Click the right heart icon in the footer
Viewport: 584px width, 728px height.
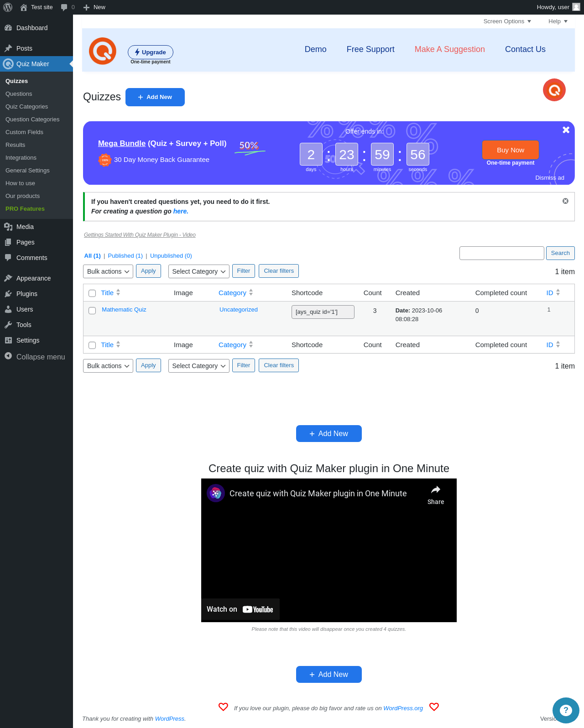pos(434,707)
